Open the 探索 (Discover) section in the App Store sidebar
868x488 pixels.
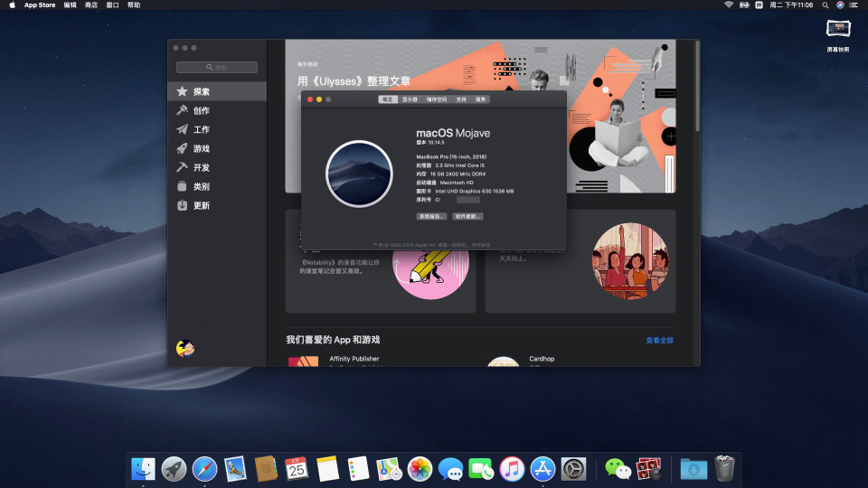[x=217, y=91]
